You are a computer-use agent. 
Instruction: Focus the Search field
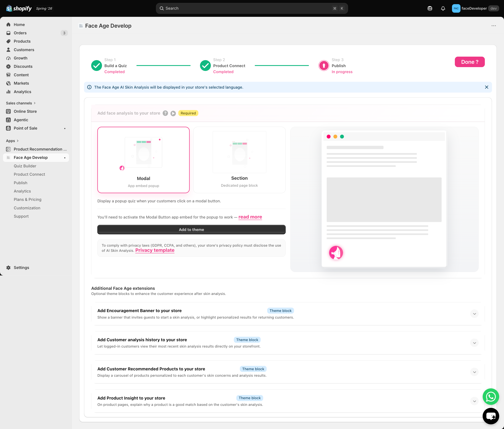point(252,8)
